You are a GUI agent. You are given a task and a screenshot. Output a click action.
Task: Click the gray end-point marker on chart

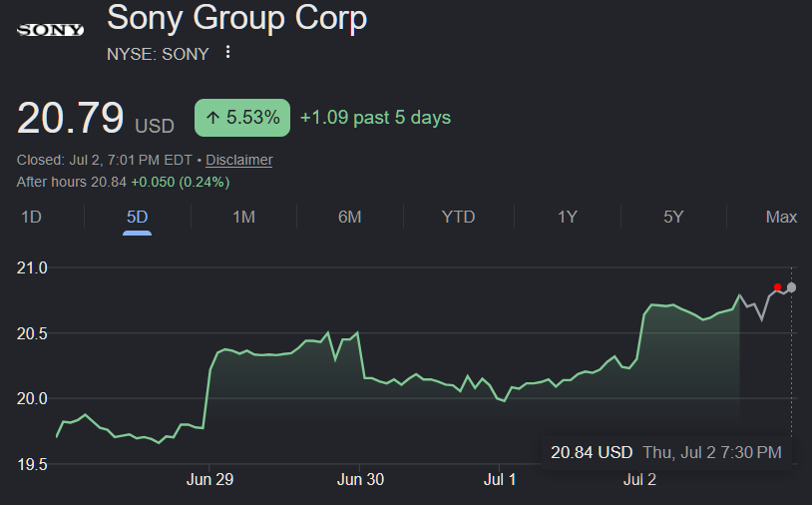coord(791,287)
